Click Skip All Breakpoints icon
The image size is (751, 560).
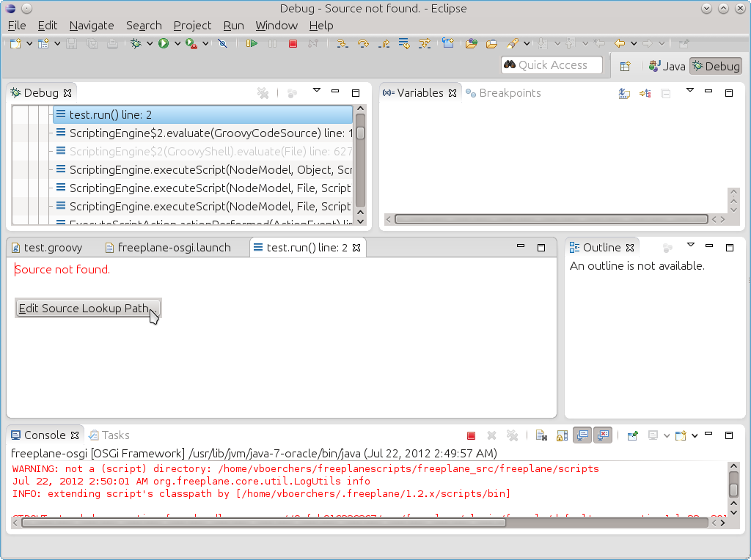click(222, 44)
